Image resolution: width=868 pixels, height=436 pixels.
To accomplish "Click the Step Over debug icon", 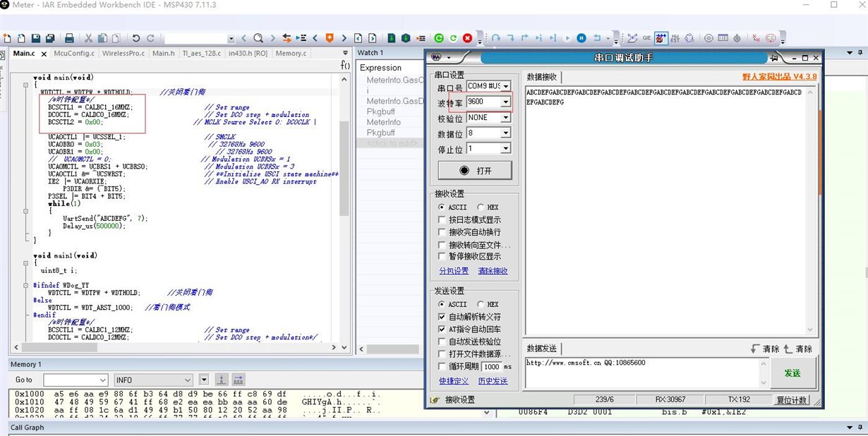I will pos(496,38).
